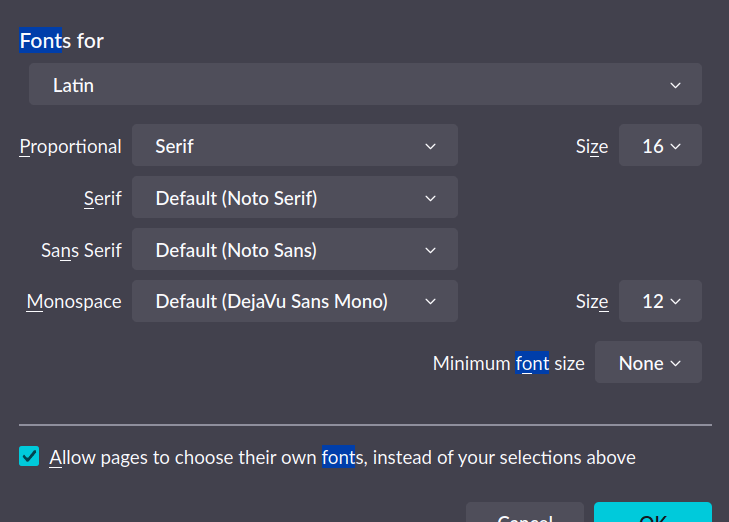Select the Sans Serif label text
Image resolution: width=729 pixels, height=522 pixels.
tap(81, 250)
